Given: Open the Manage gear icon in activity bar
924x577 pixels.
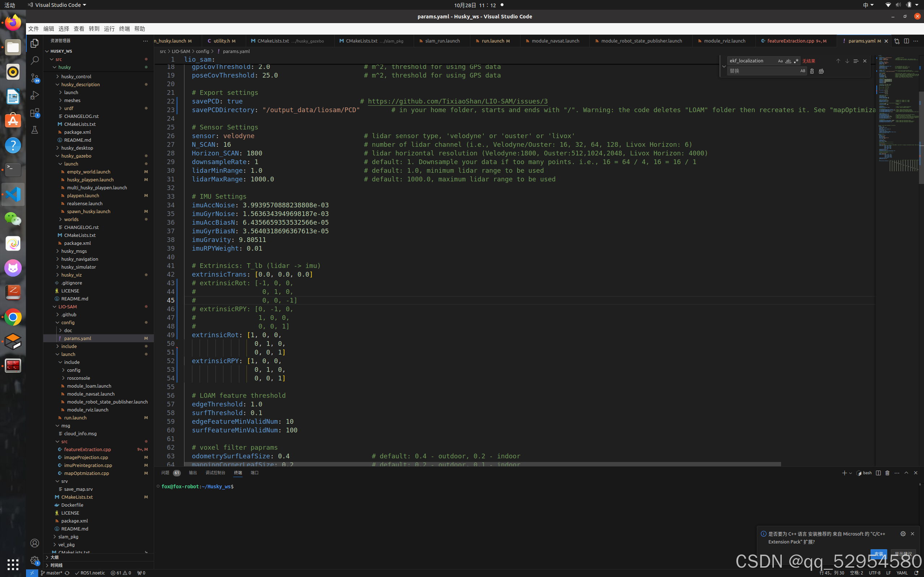Looking at the screenshot, I should [x=34, y=560].
